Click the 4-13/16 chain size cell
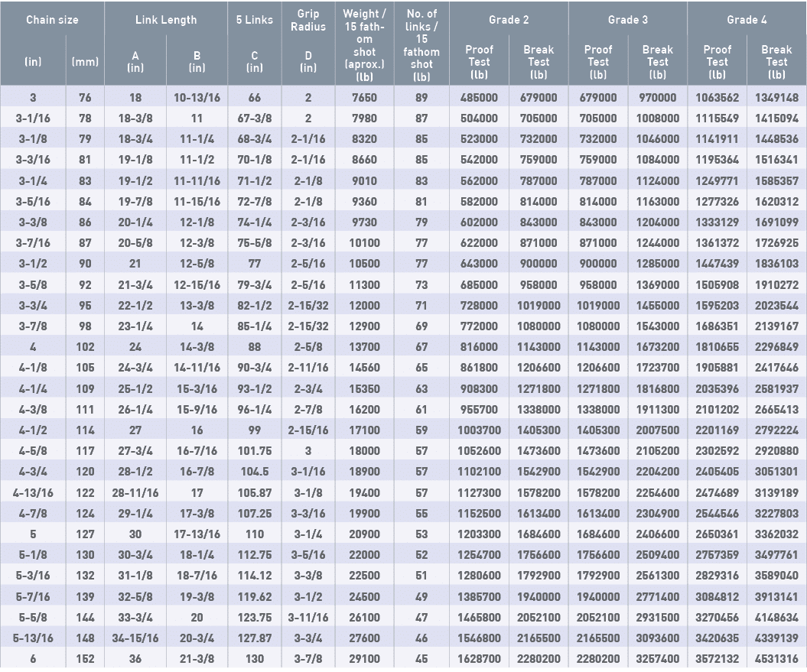 pyautogui.click(x=33, y=492)
